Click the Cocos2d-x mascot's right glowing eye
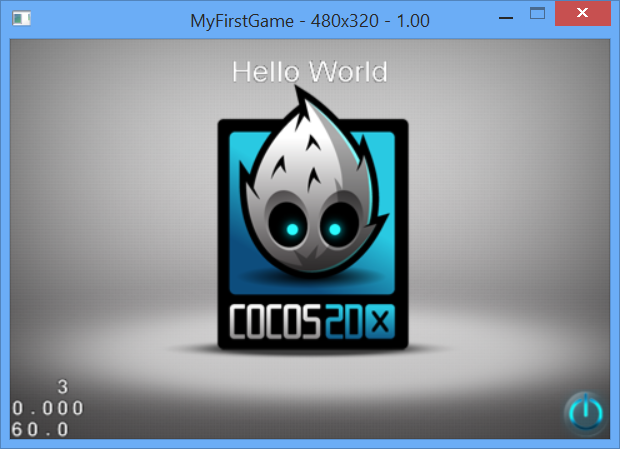This screenshot has height=449, width=620. pos(333,230)
